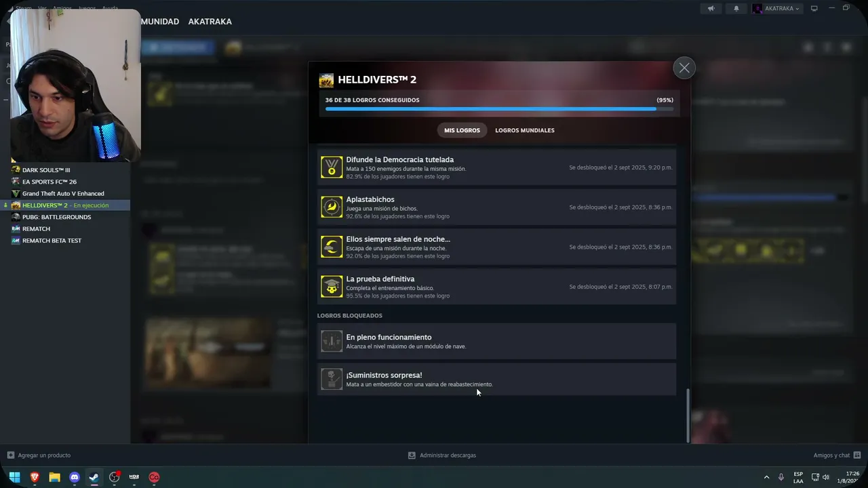Open the Windows Start menu
The width and height of the screenshot is (868, 488).
point(14,477)
